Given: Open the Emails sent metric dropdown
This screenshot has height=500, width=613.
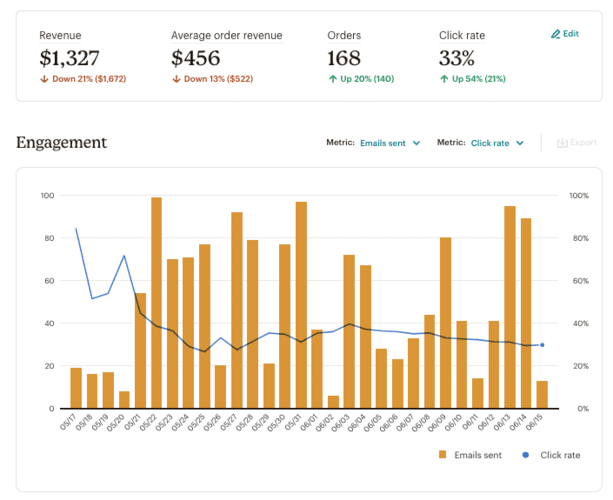Looking at the screenshot, I should pos(390,143).
